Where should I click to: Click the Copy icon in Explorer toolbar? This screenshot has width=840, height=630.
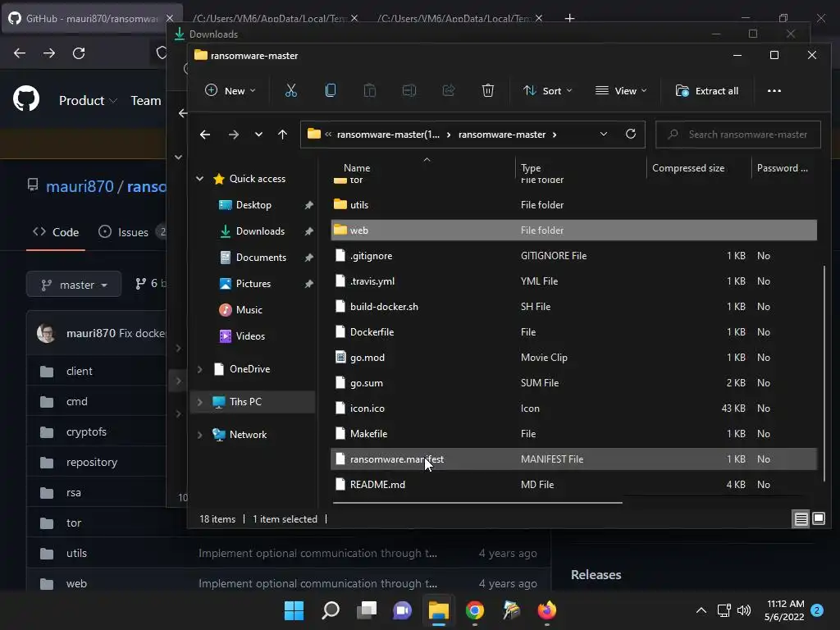331,90
